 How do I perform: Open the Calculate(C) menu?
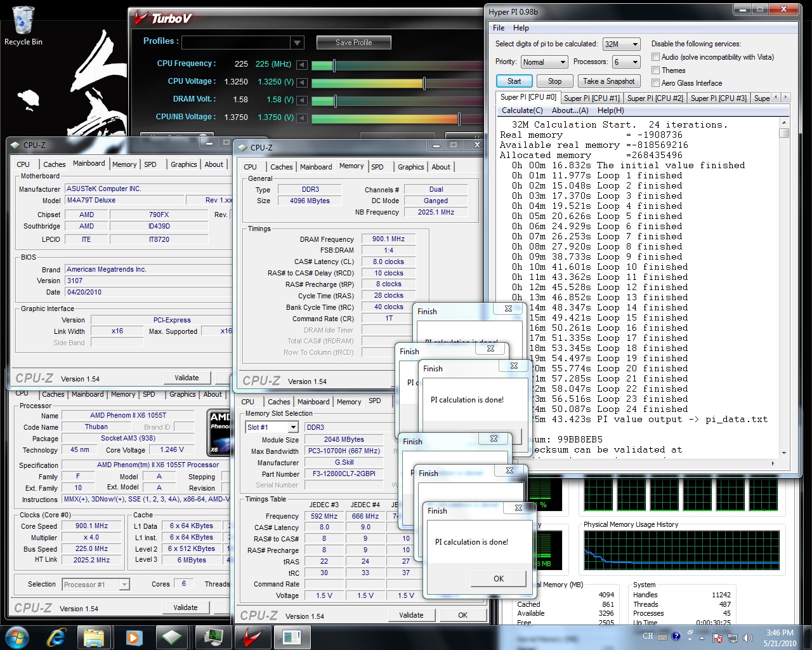pyautogui.click(x=522, y=110)
